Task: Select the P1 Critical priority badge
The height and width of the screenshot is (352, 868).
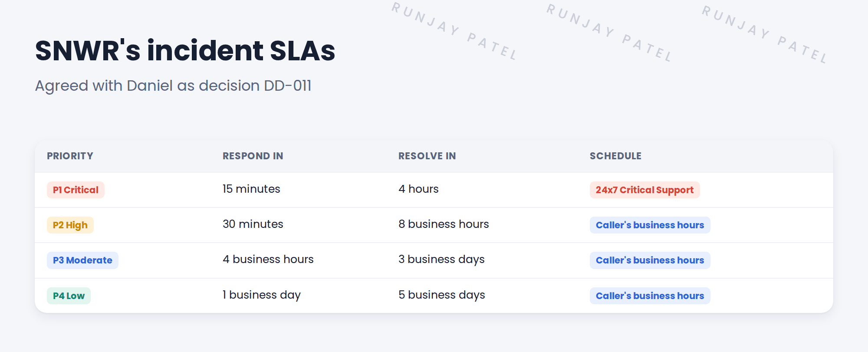Action: [76, 190]
